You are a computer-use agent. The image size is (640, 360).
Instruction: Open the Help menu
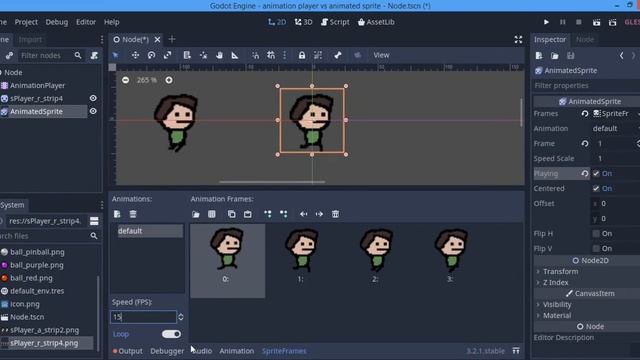(111, 22)
